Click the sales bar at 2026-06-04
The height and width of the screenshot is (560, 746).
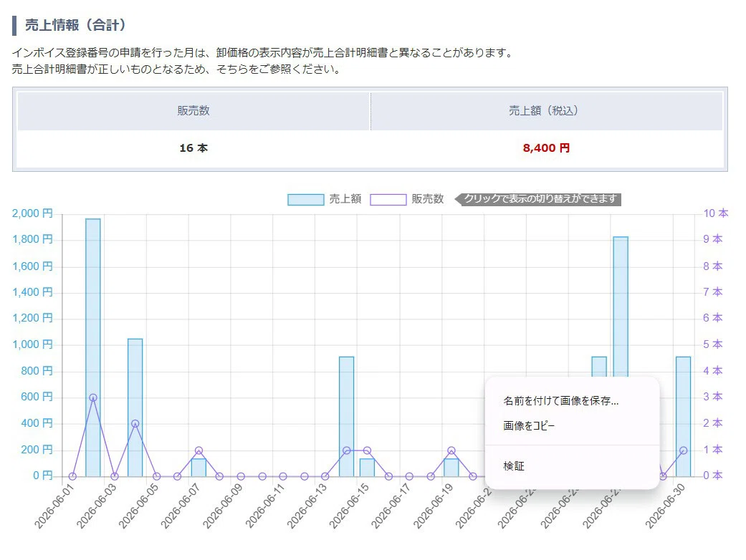tap(135, 407)
